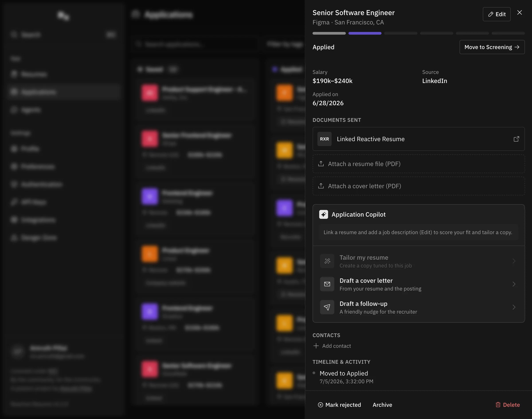532x419 pixels.
Task: Expand Draft a cover letter chevron
Action: coord(514,284)
